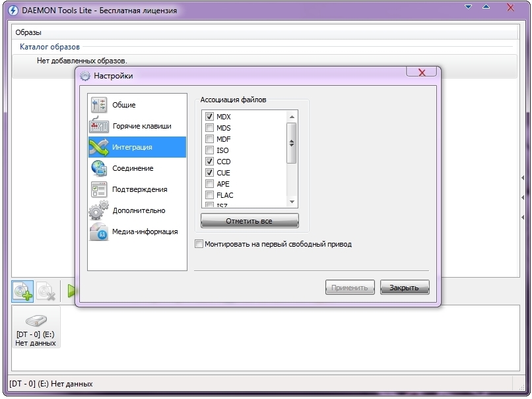This screenshot has width=532, height=399.
Task: Open the Соединение globe icon
Action: (x=99, y=168)
